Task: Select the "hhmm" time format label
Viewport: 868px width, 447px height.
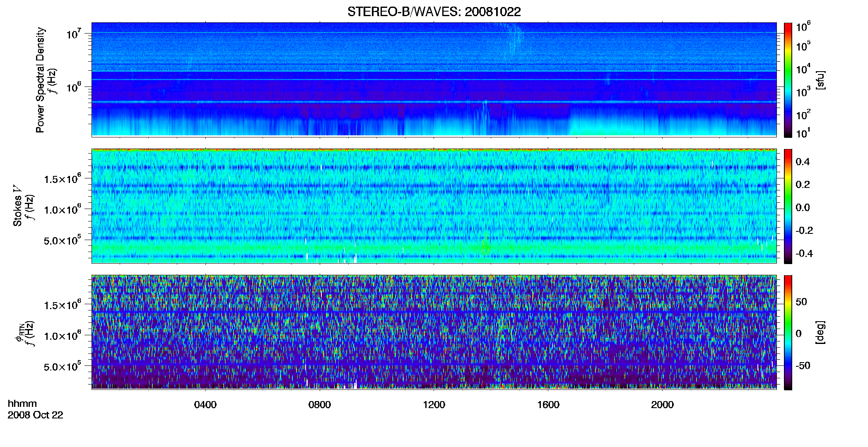Action: [22, 404]
